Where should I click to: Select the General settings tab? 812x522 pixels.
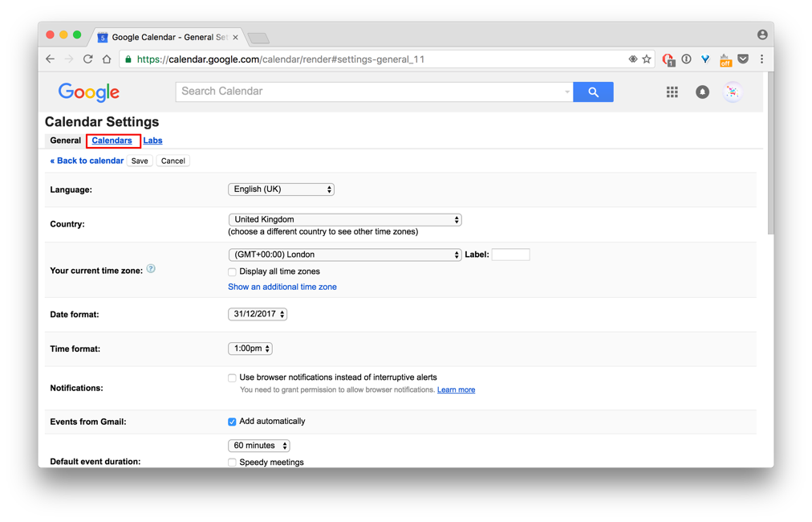click(65, 141)
